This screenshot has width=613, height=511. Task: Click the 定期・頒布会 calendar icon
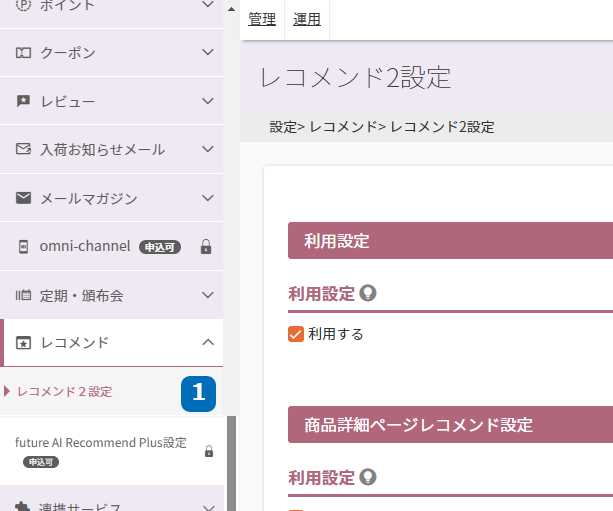(x=23, y=295)
